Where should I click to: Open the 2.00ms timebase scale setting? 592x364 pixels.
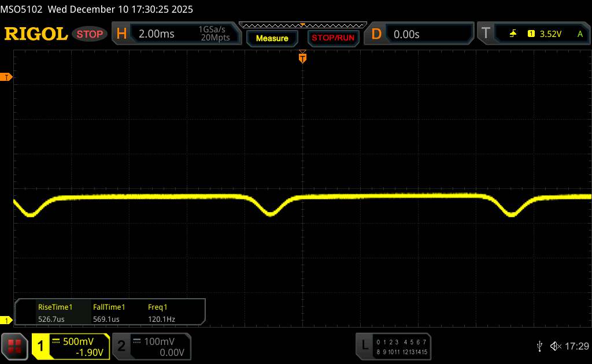pyautogui.click(x=157, y=34)
